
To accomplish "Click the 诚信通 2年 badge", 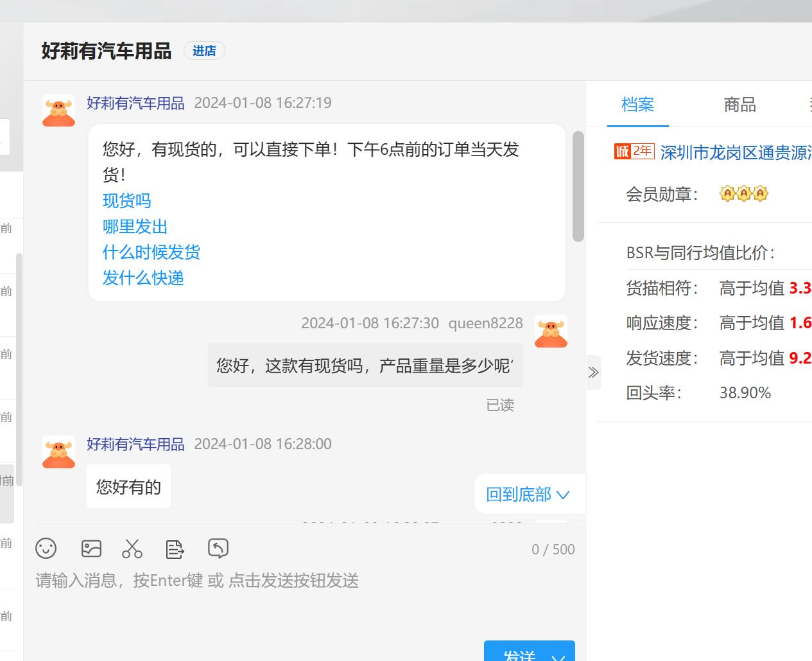I will (634, 152).
